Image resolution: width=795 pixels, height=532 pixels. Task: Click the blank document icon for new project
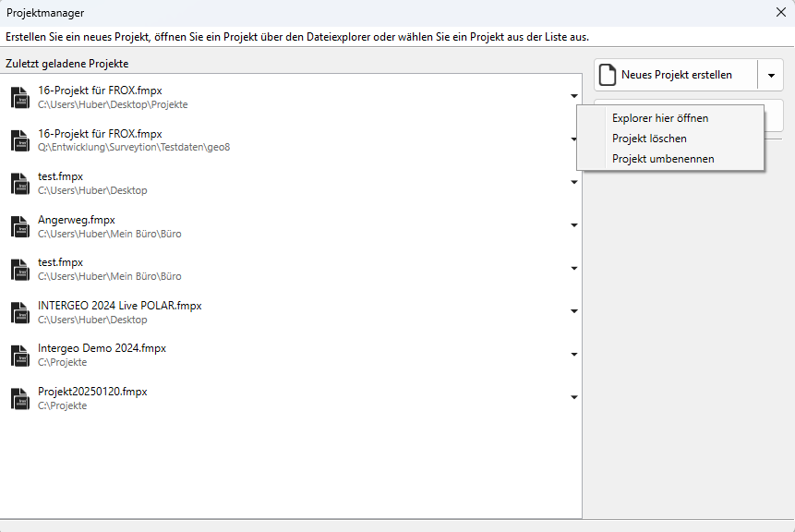point(608,75)
